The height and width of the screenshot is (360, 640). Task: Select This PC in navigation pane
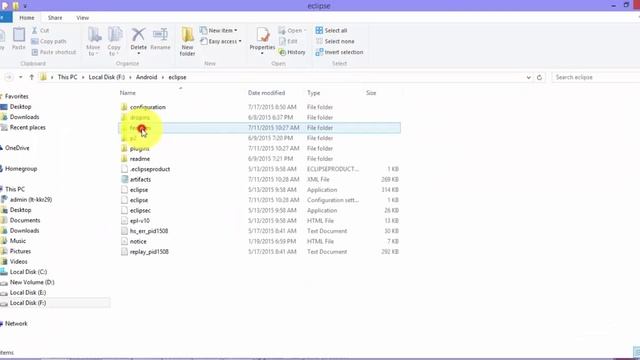tap(15, 189)
